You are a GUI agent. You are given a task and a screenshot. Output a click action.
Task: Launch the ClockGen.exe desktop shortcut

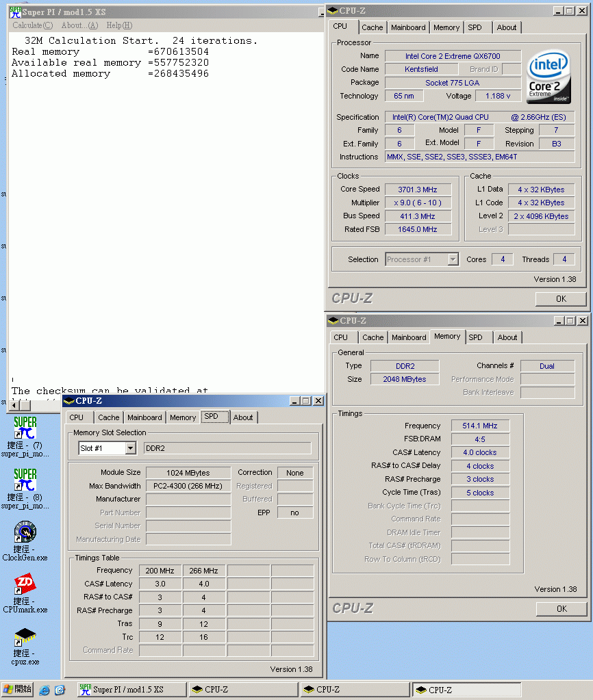click(25, 541)
